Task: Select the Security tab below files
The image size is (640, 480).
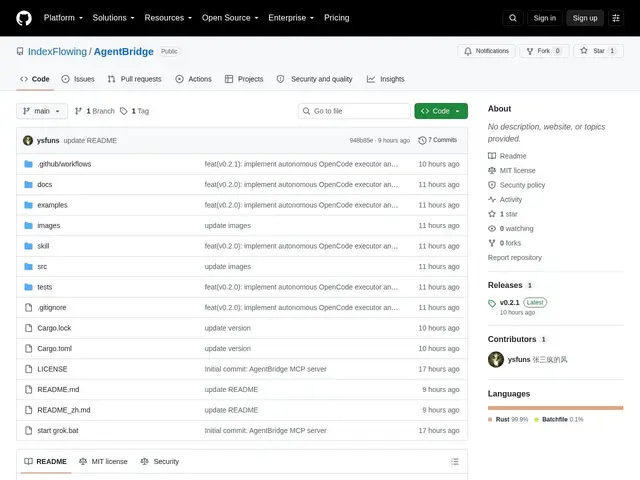Action: (160, 462)
